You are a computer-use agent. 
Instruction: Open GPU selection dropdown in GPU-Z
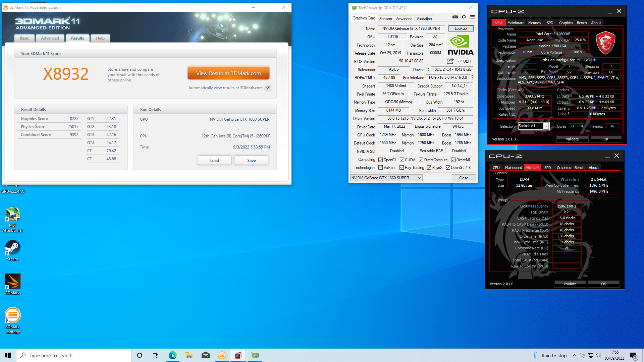[386, 178]
